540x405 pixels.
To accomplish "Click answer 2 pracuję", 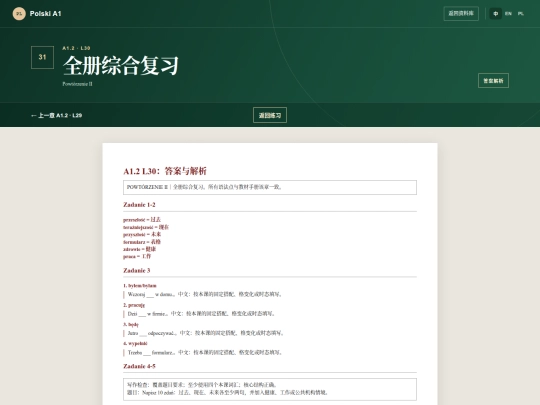I will 134,305.
